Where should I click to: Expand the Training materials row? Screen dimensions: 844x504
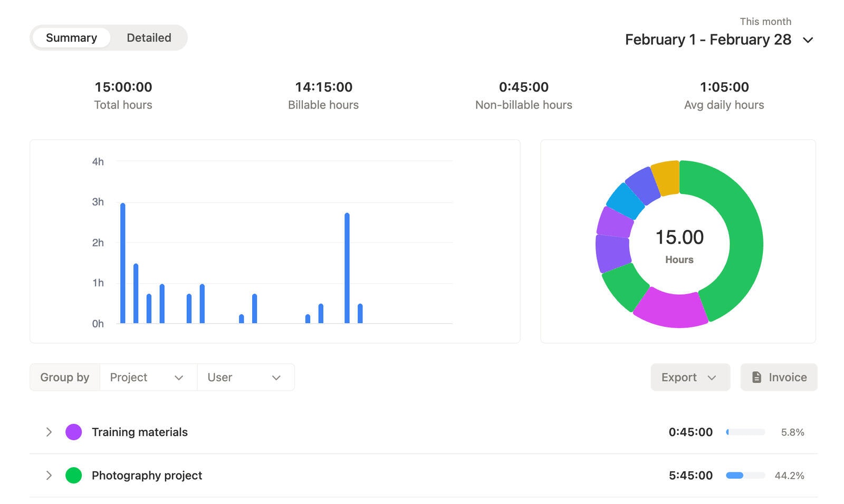[49, 432]
